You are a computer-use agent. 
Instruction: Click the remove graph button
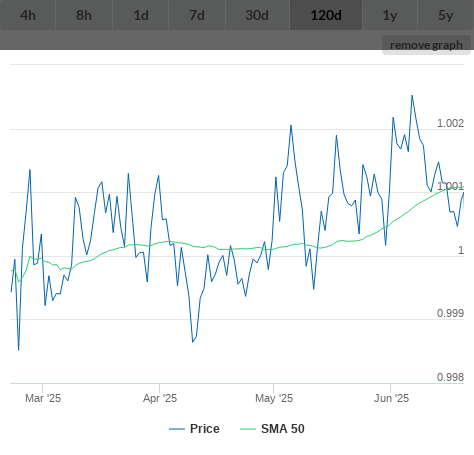426,45
